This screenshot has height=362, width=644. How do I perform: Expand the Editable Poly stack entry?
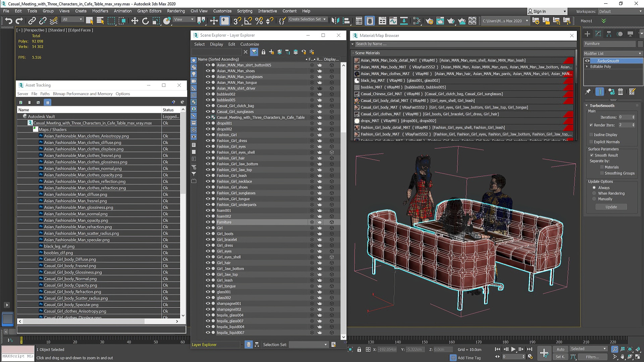point(587,67)
